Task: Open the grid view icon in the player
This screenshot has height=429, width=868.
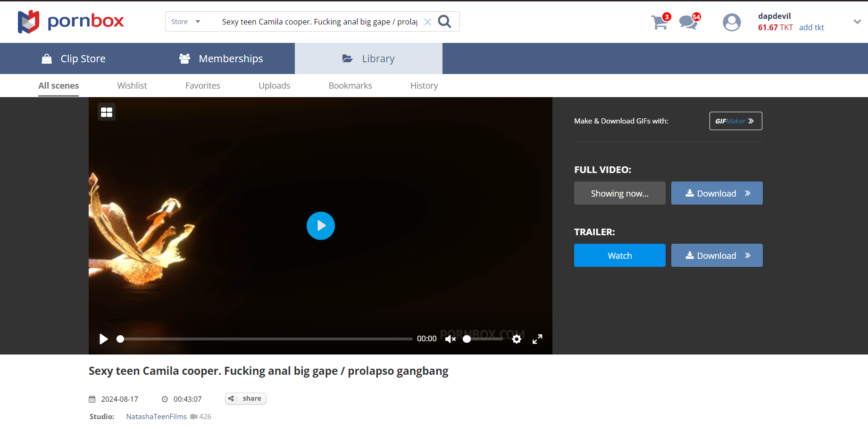Action: tap(107, 112)
